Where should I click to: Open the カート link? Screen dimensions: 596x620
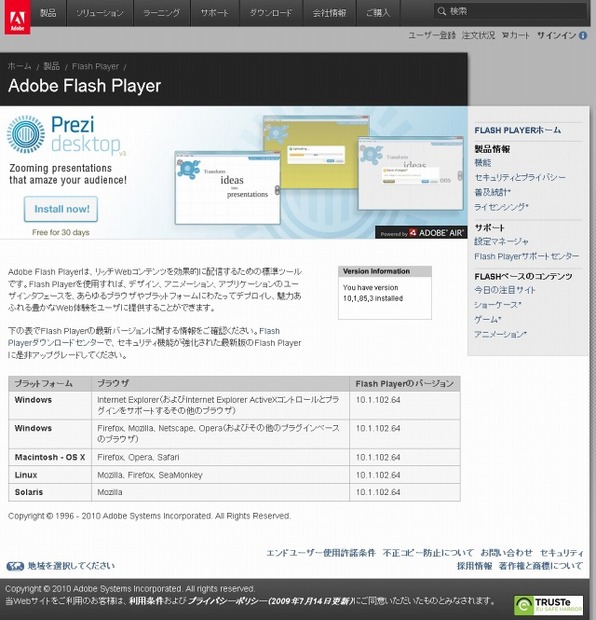tap(516, 35)
